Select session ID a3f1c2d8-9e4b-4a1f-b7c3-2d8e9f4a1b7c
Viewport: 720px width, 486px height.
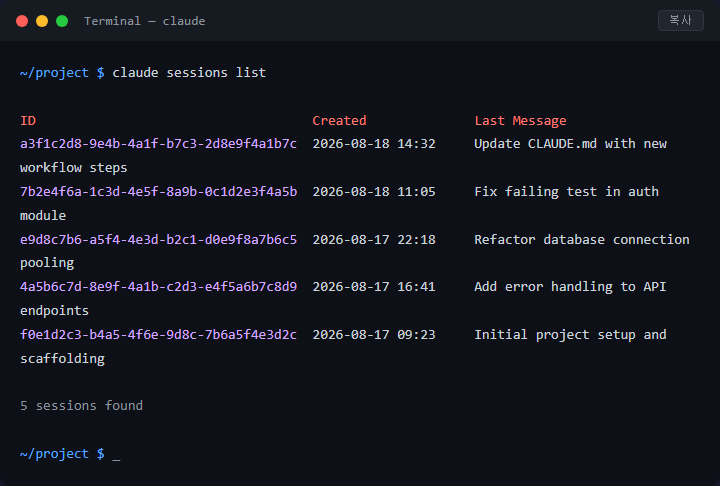(158, 144)
